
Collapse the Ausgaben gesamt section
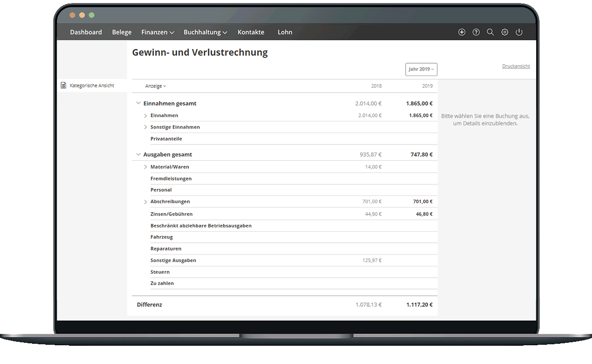138,155
